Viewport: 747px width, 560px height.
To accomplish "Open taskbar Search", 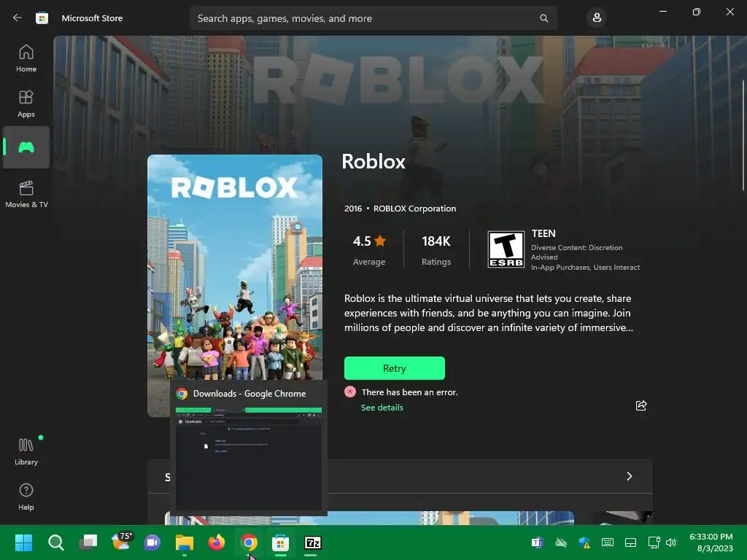I will coord(55,542).
